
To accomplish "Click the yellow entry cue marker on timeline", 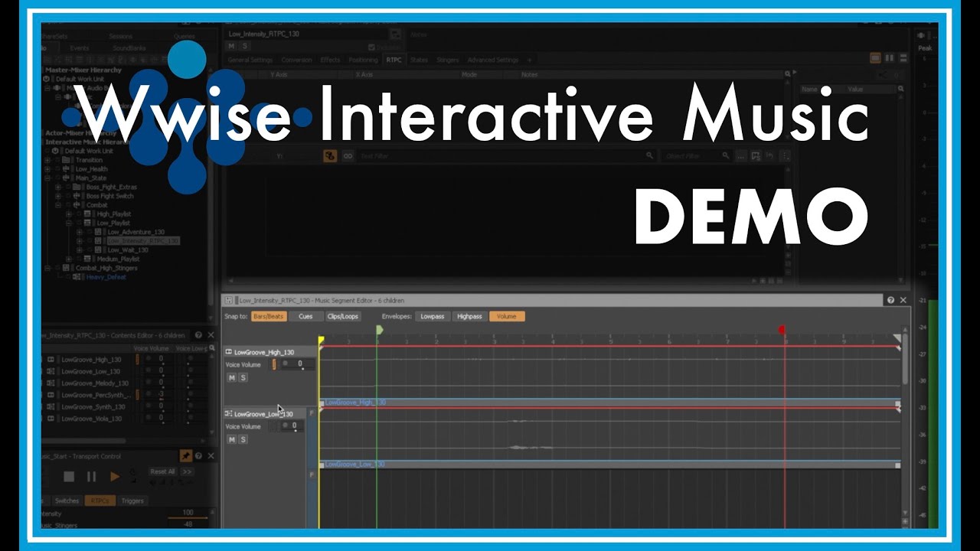I will 322,340.
